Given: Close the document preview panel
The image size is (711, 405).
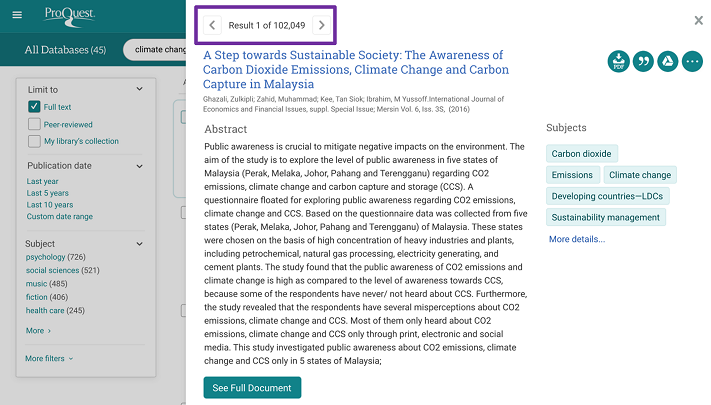Looking at the screenshot, I should (698, 20).
